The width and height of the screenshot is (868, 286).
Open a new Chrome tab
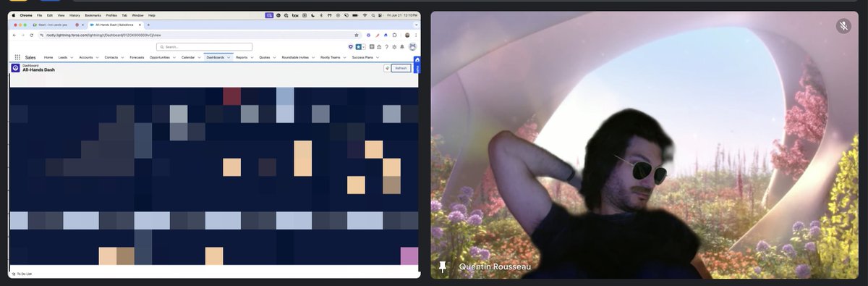coord(148,25)
